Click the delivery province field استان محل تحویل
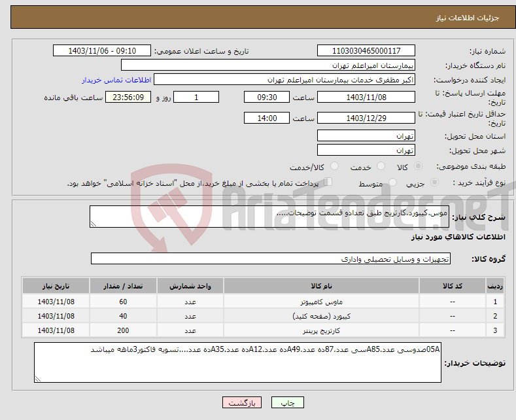The width and height of the screenshot is (516, 420). (366, 135)
